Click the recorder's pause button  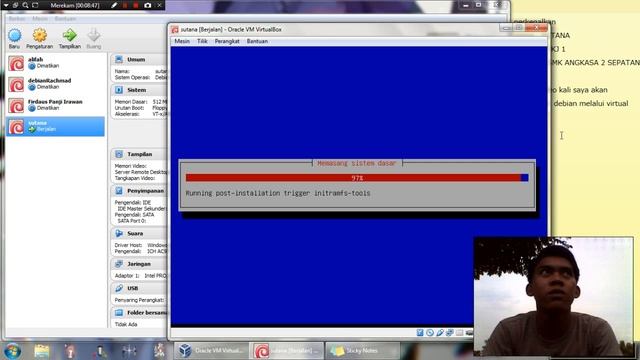[x=125, y=5]
